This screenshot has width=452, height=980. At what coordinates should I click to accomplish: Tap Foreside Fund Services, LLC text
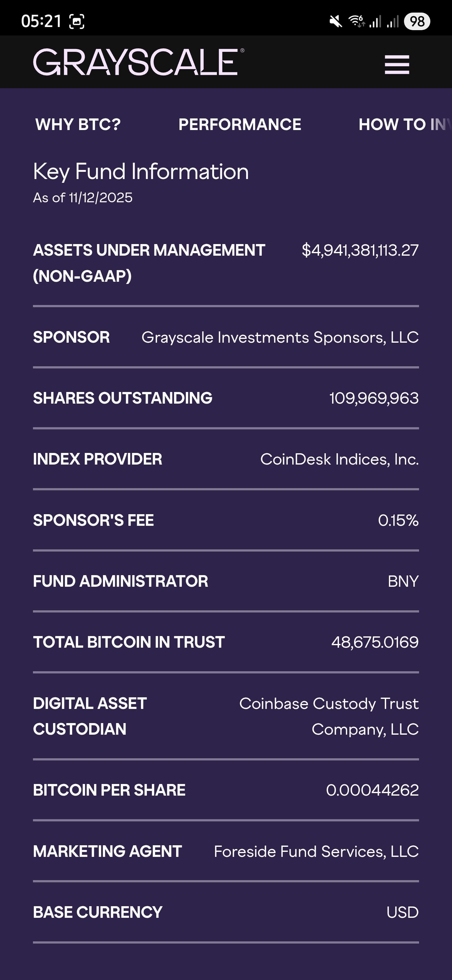[x=316, y=852]
